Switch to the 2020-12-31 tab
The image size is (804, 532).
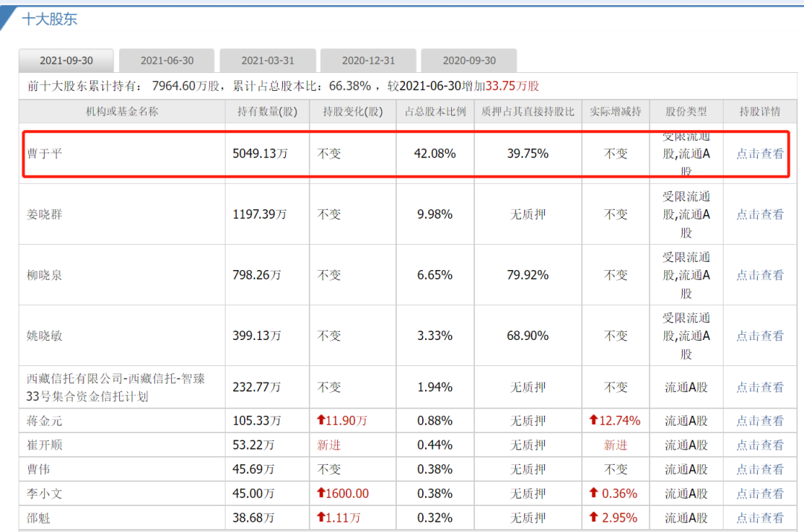[368, 60]
